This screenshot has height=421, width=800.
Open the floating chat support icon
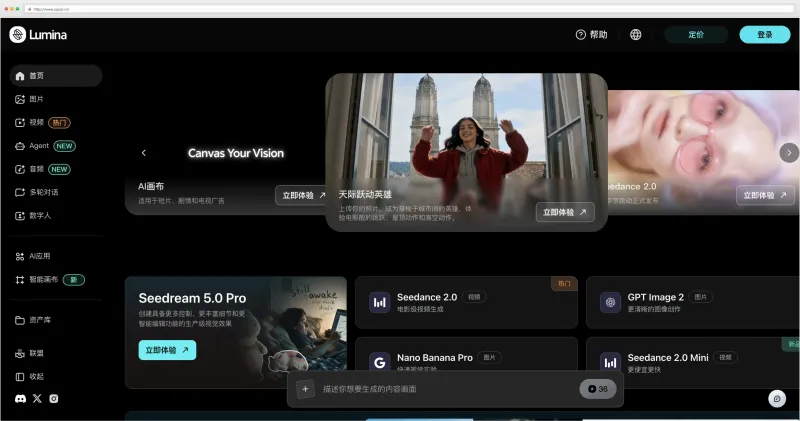777,399
